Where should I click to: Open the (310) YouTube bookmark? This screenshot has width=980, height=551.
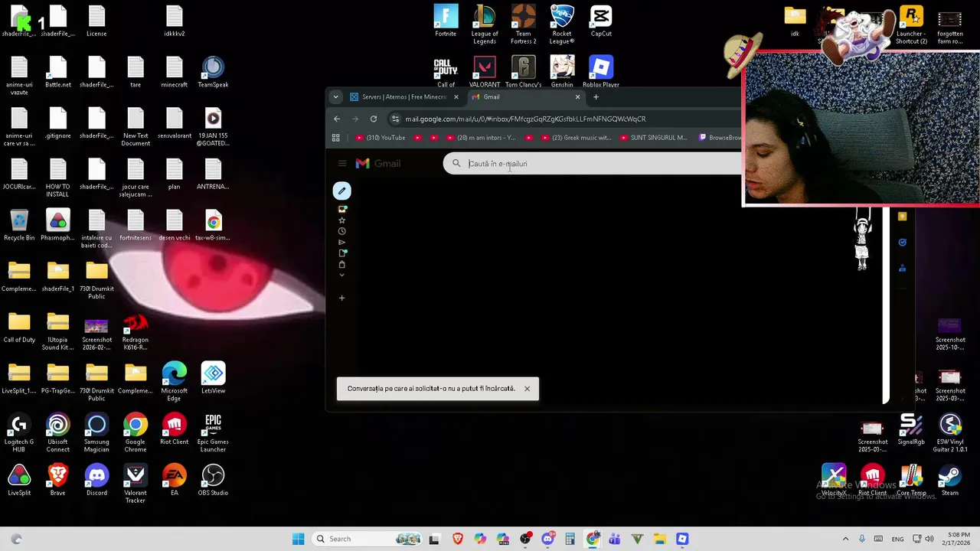point(381,138)
